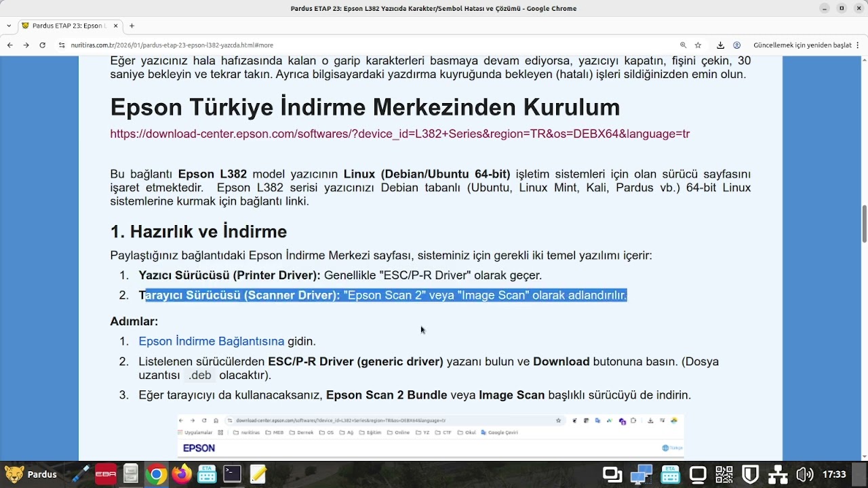Open the sticky notes app in taskbar
The image size is (868, 488).
tap(258, 474)
